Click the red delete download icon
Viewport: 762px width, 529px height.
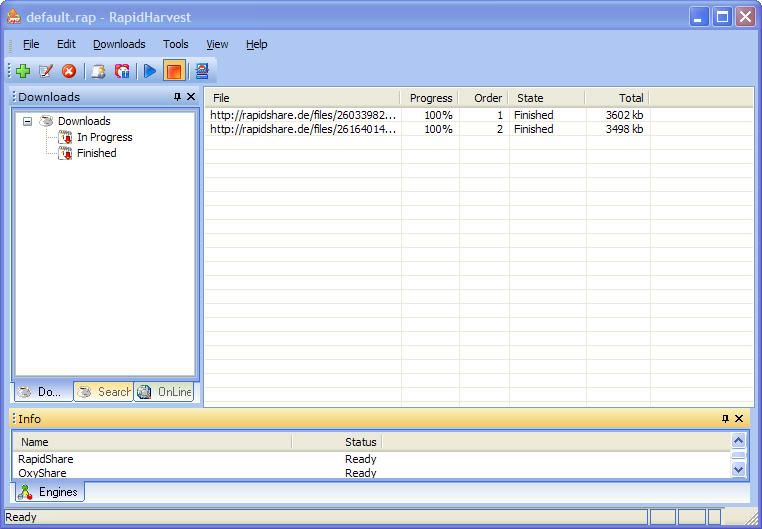pos(69,71)
